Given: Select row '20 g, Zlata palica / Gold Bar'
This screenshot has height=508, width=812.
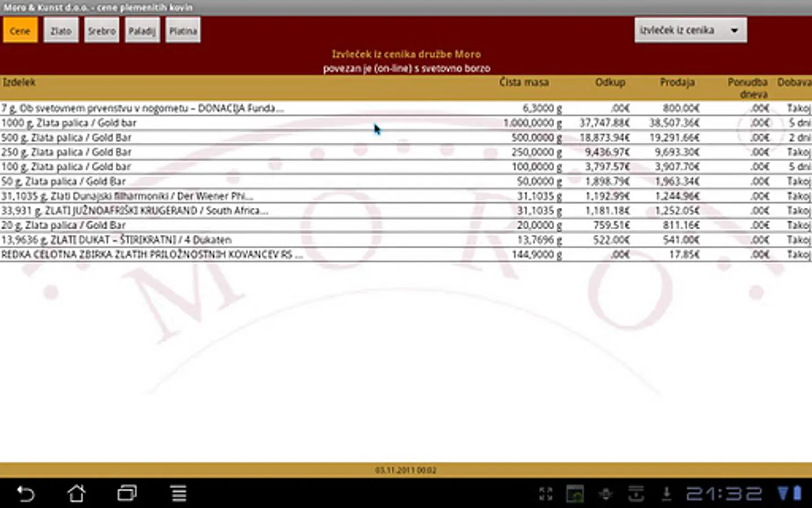Looking at the screenshot, I should (406, 225).
